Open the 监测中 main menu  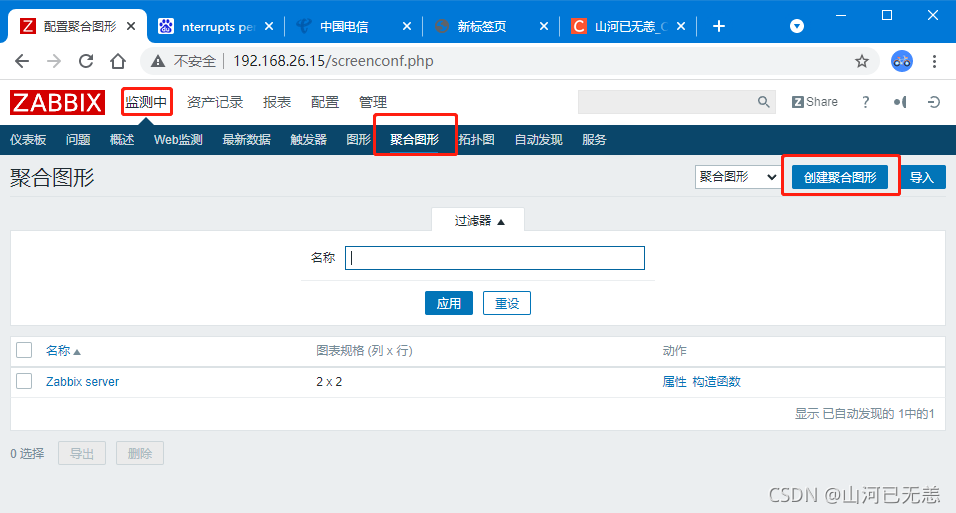(x=146, y=102)
